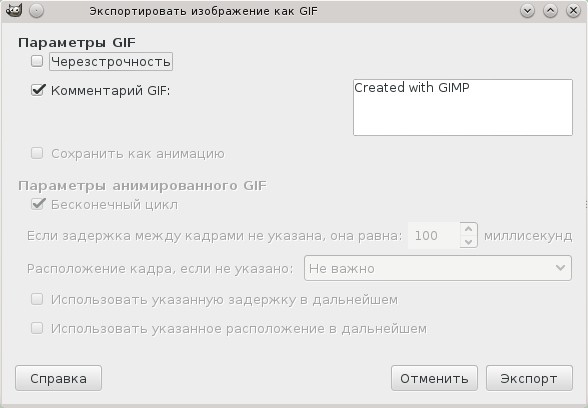Close the GIF export dialog window

(x=573, y=11)
